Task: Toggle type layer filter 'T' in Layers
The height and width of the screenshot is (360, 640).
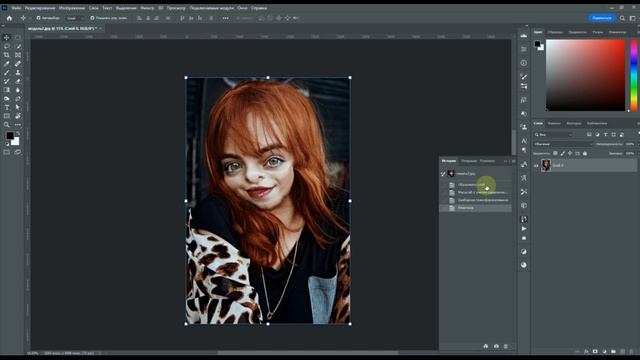Action: click(605, 134)
